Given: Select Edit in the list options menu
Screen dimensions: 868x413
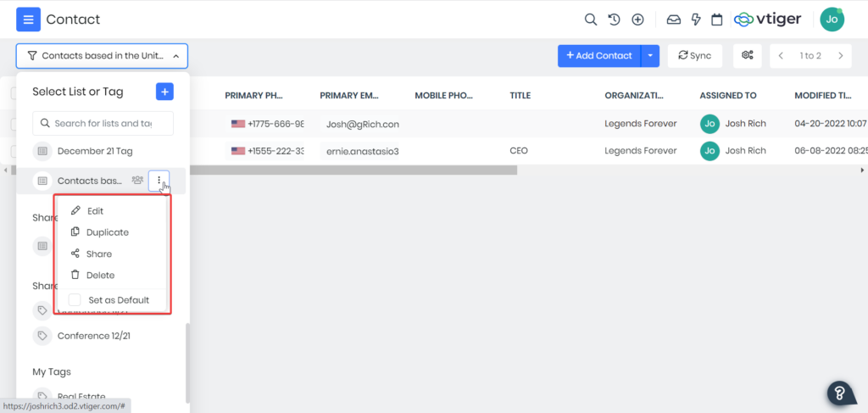Looking at the screenshot, I should 95,211.
